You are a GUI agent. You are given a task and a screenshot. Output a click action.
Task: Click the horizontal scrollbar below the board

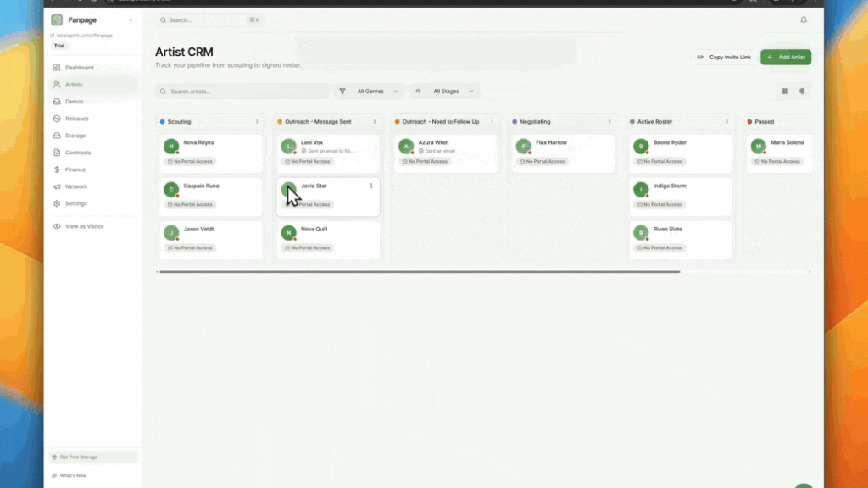[420, 272]
